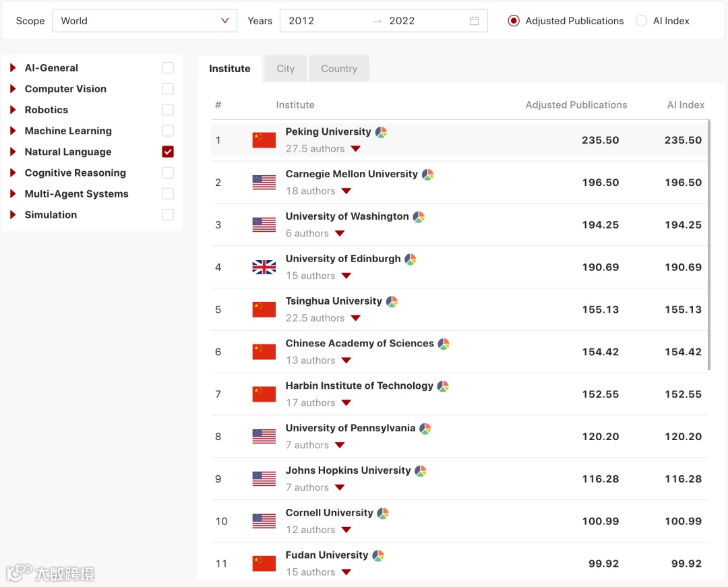Expand the Natural Language category arrow

point(13,152)
